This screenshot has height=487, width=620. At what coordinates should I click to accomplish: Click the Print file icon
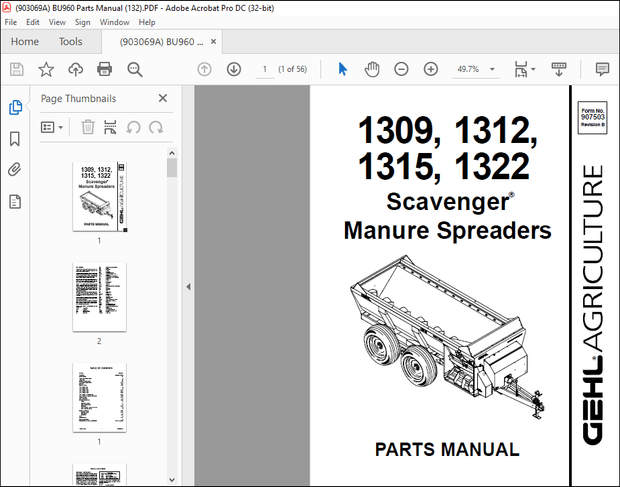coord(105,69)
